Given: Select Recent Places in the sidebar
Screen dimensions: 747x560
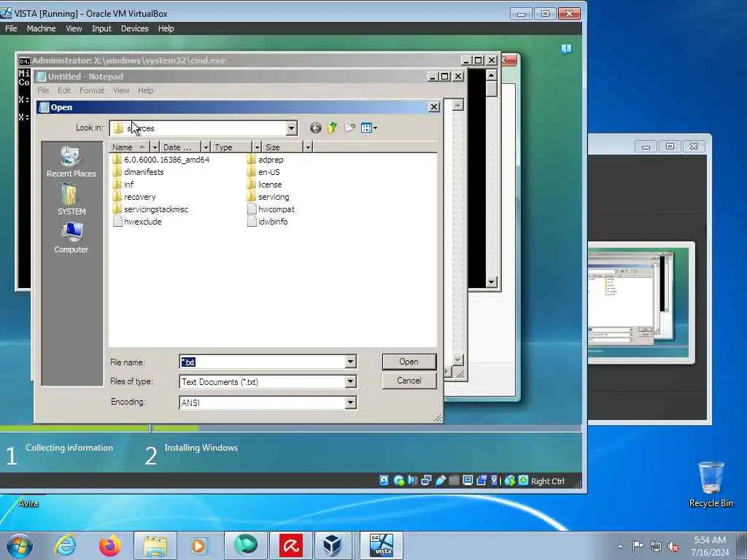Looking at the screenshot, I should (x=71, y=162).
